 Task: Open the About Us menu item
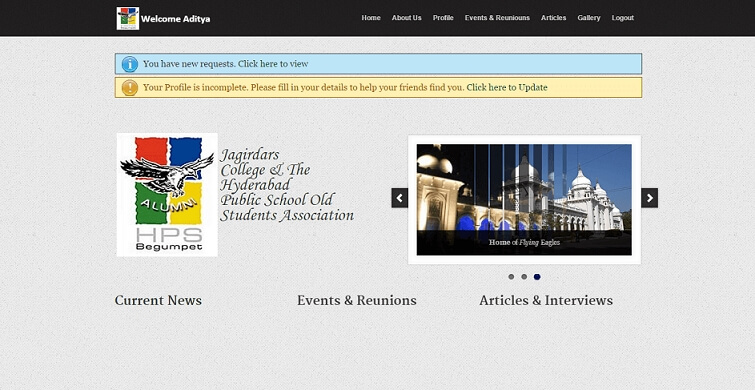point(406,18)
